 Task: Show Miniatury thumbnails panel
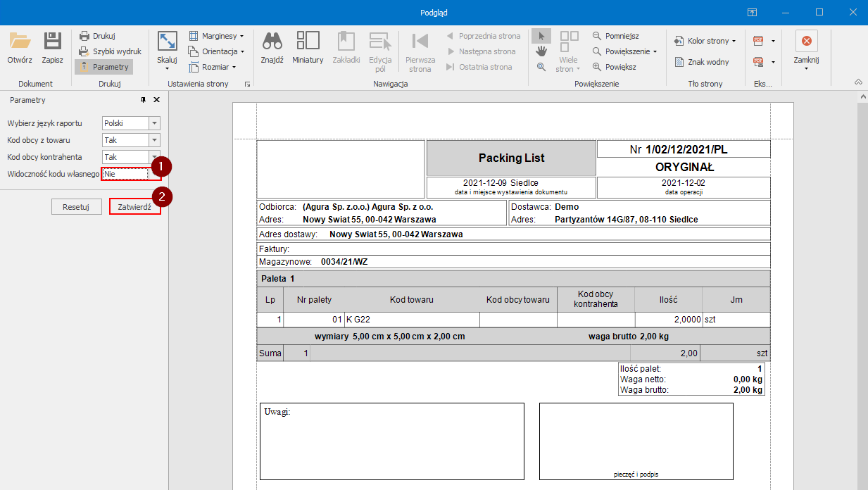coord(308,42)
